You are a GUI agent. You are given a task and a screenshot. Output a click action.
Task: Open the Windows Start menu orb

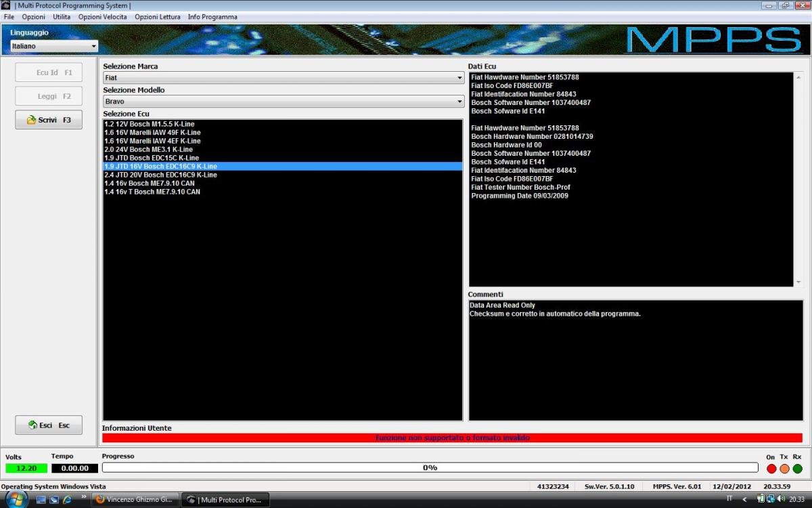[x=16, y=499]
